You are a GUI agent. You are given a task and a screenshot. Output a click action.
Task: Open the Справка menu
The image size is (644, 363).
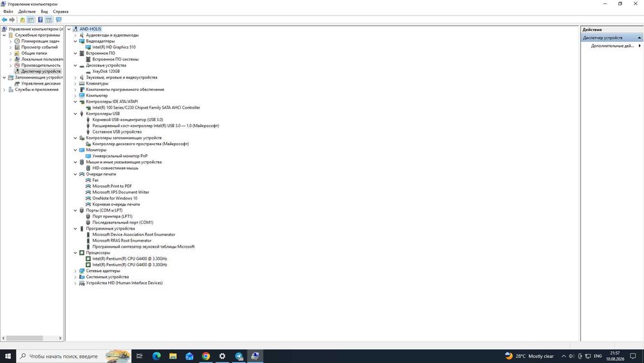coord(61,12)
